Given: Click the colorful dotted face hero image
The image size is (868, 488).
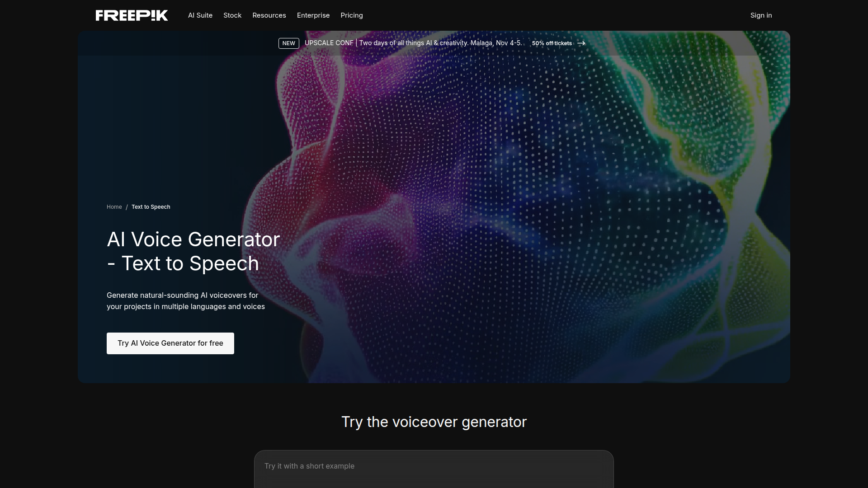Looking at the screenshot, I should tap(520, 203).
